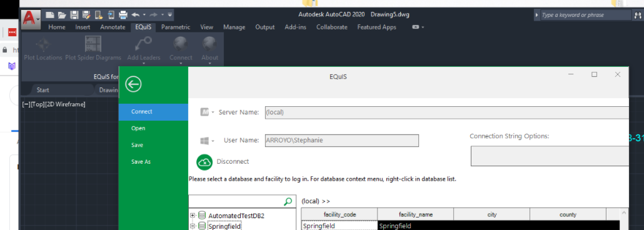Open the Featured Apps ribbon tab

(376, 27)
